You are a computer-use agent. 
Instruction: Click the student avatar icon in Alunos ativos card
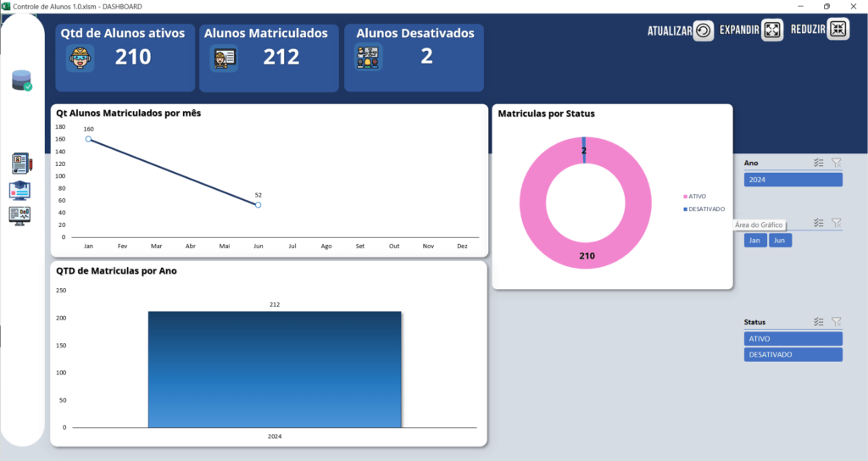[x=80, y=58]
